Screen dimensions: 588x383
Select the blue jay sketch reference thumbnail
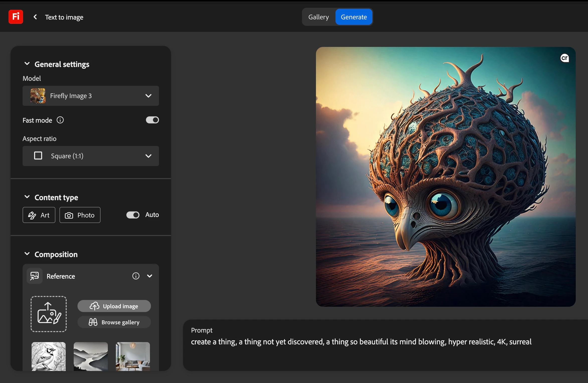49,356
